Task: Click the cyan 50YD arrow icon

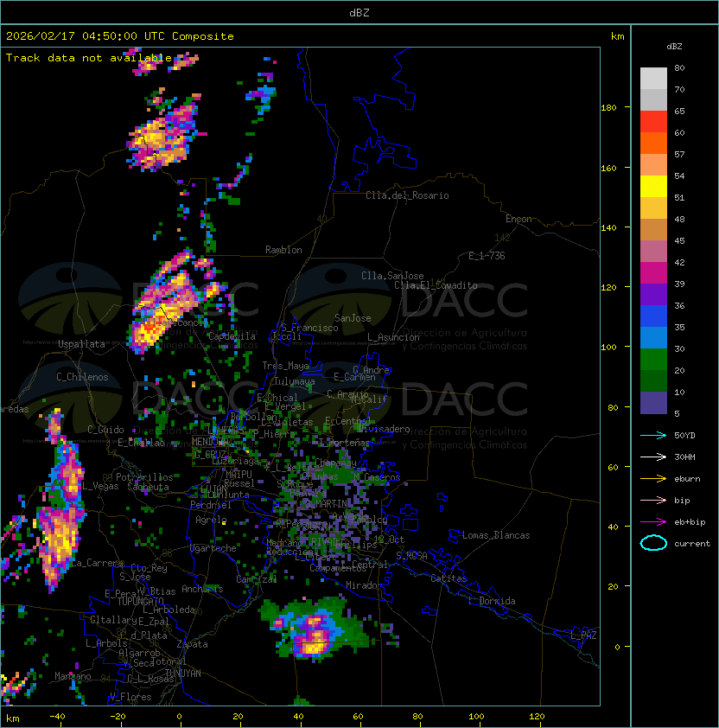Action: pyautogui.click(x=653, y=436)
